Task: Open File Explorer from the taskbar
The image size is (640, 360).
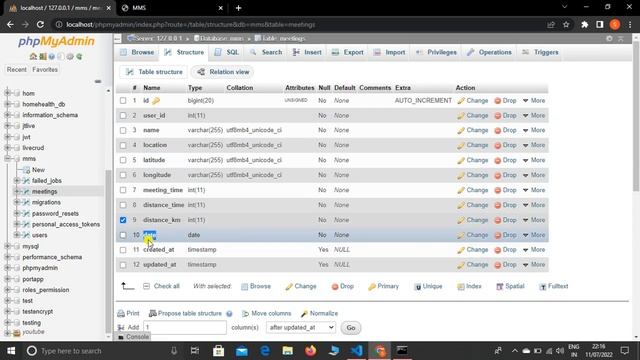Action: pyautogui.click(x=288, y=351)
